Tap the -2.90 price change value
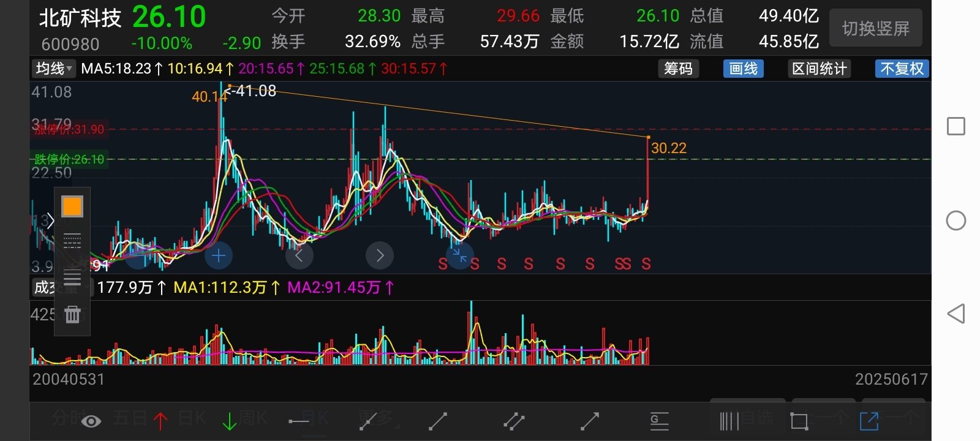Viewport: 980px width, 441px height. (x=242, y=43)
